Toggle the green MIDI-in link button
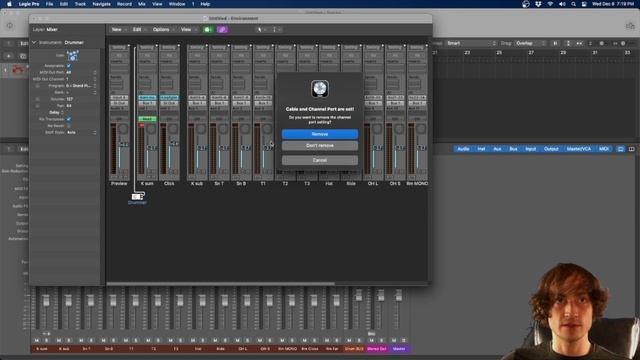Viewport: 640px width, 360px height. 208,29
